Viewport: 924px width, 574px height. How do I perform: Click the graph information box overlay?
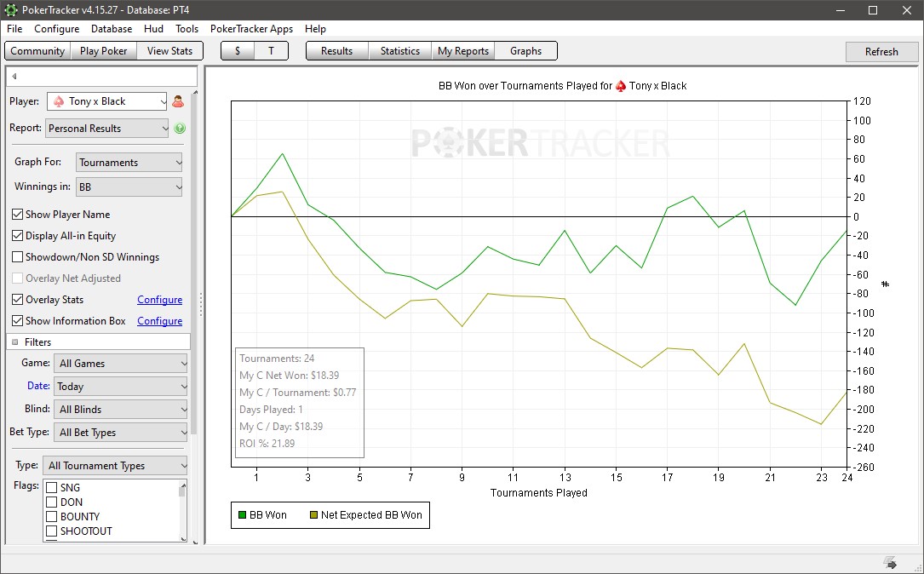pos(300,403)
